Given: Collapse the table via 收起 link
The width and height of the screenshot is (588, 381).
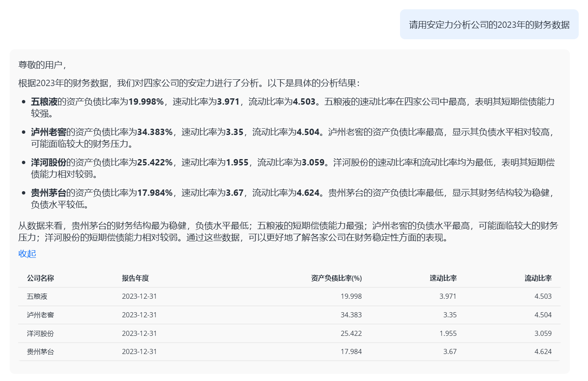Looking at the screenshot, I should 26,254.
